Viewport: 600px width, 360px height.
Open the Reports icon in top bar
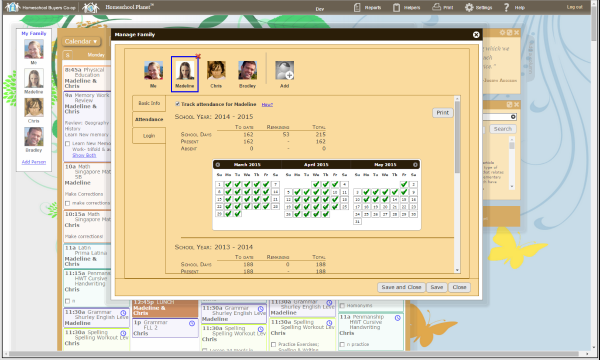[x=357, y=7]
